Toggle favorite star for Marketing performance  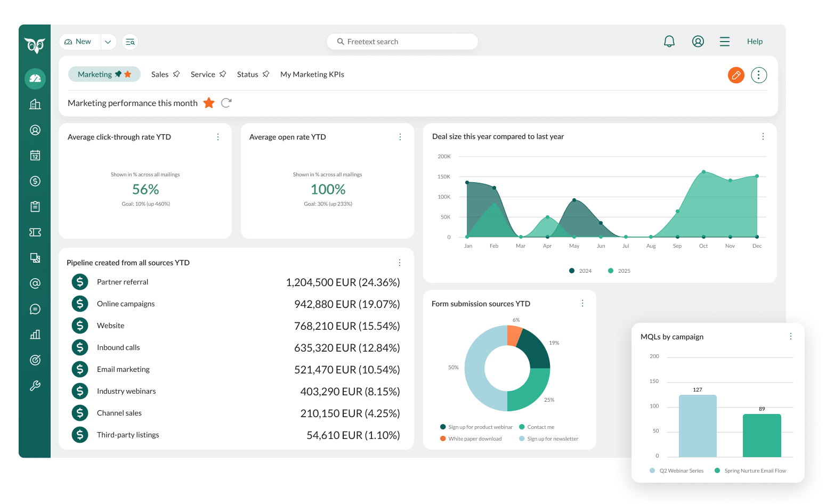point(209,103)
